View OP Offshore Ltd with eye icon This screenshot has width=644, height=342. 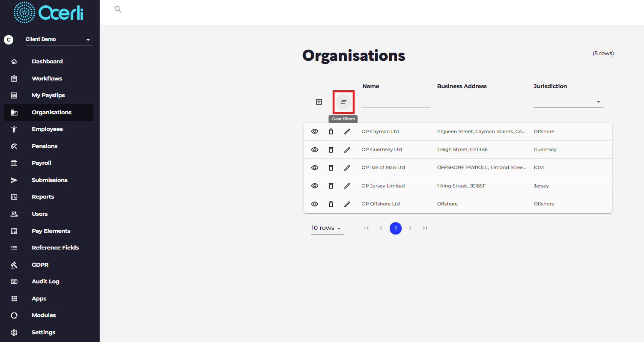pos(315,204)
